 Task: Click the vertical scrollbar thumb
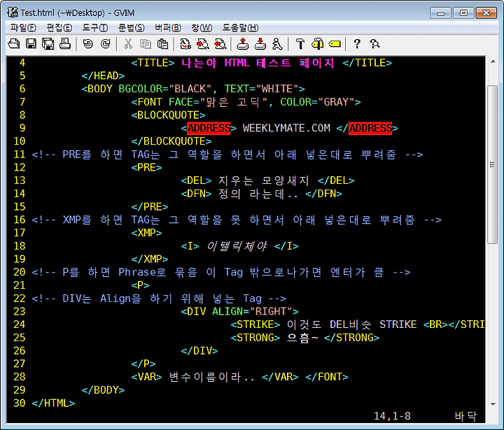(492, 164)
